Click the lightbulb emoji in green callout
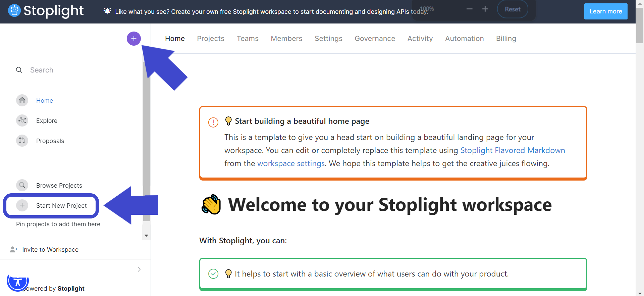This screenshot has height=296, width=644. coord(228,274)
